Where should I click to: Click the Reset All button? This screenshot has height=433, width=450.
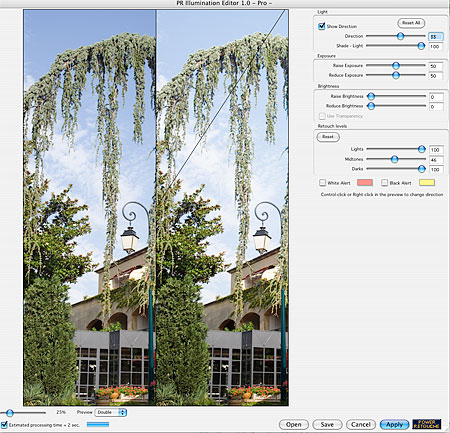[x=411, y=23]
